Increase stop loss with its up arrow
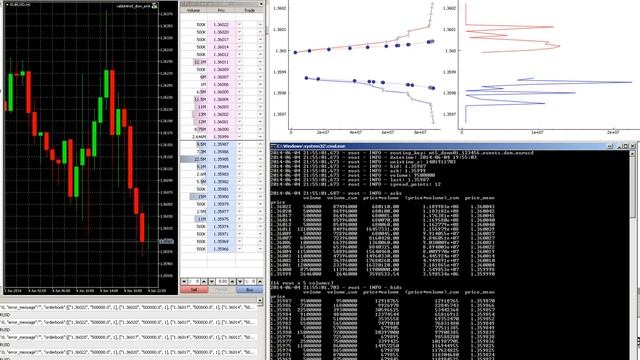Viewport: 640px width, 360px height. [204, 282]
